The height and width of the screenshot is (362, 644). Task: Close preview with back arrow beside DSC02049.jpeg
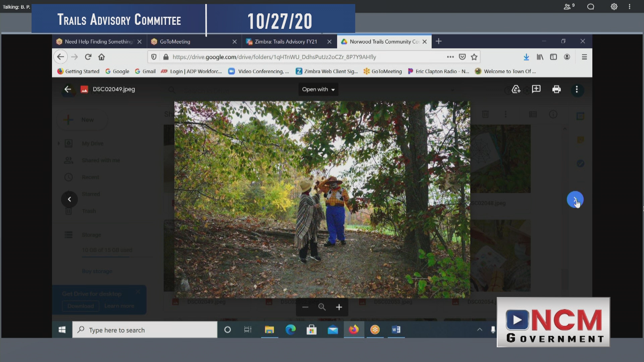point(68,89)
